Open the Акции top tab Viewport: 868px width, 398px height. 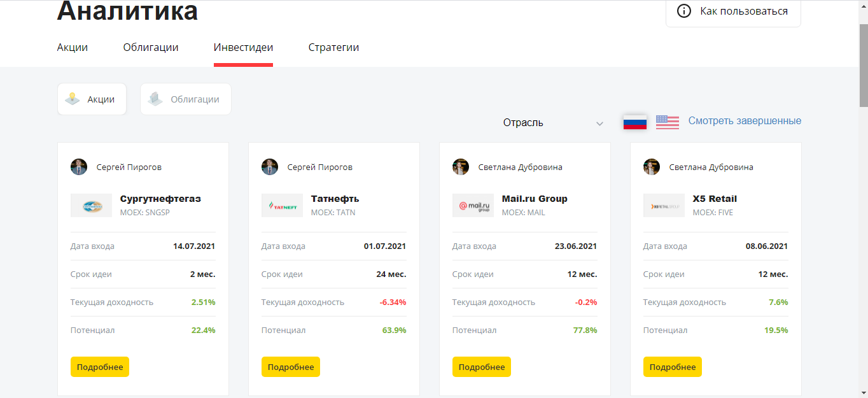[x=73, y=47]
